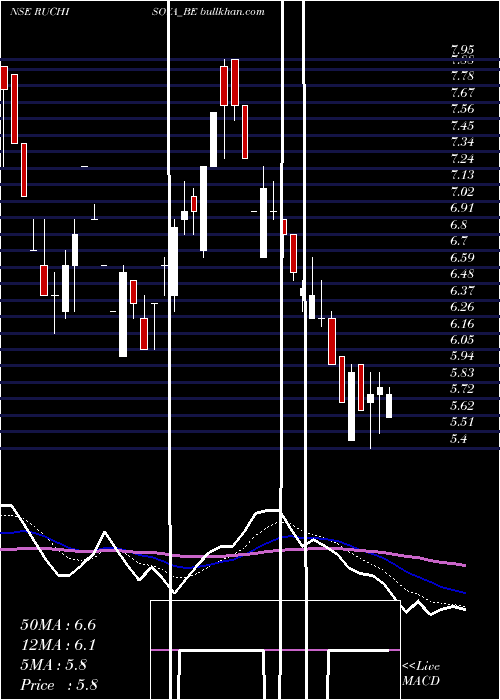Screen dimensions: 500x700
Task: Select the 5.72 price axis label
Action: point(462,389)
